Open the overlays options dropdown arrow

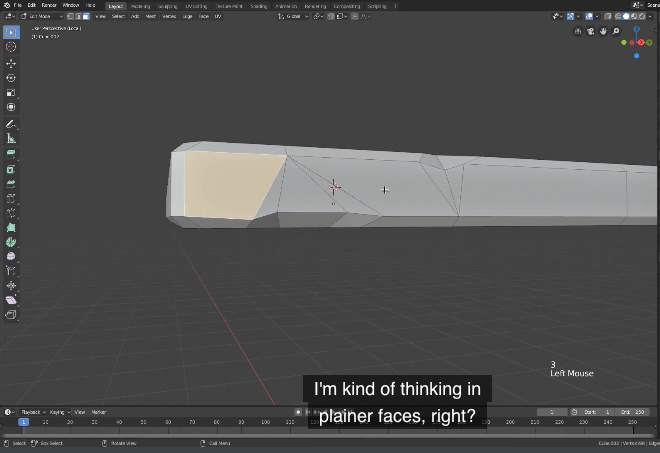pyautogui.click(x=597, y=16)
